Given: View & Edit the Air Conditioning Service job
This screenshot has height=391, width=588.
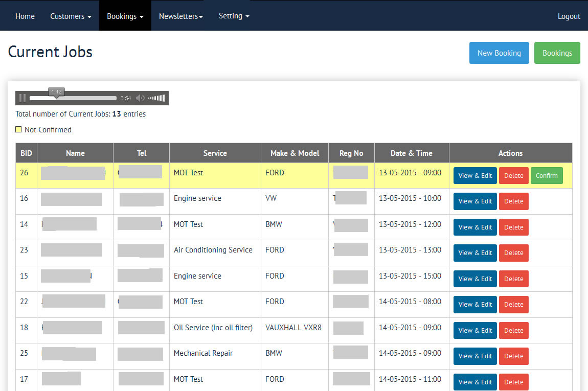Looking at the screenshot, I should click(x=475, y=253).
